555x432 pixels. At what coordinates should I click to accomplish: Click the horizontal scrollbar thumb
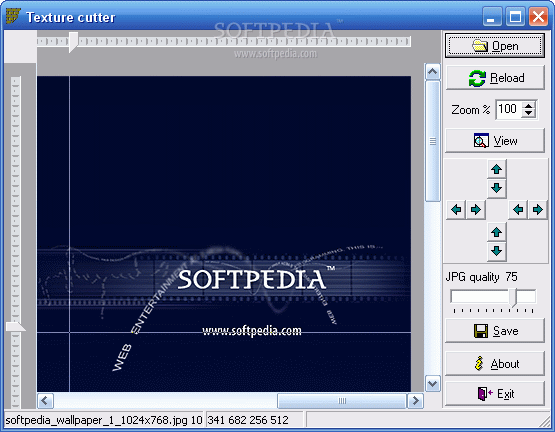click(x=342, y=401)
